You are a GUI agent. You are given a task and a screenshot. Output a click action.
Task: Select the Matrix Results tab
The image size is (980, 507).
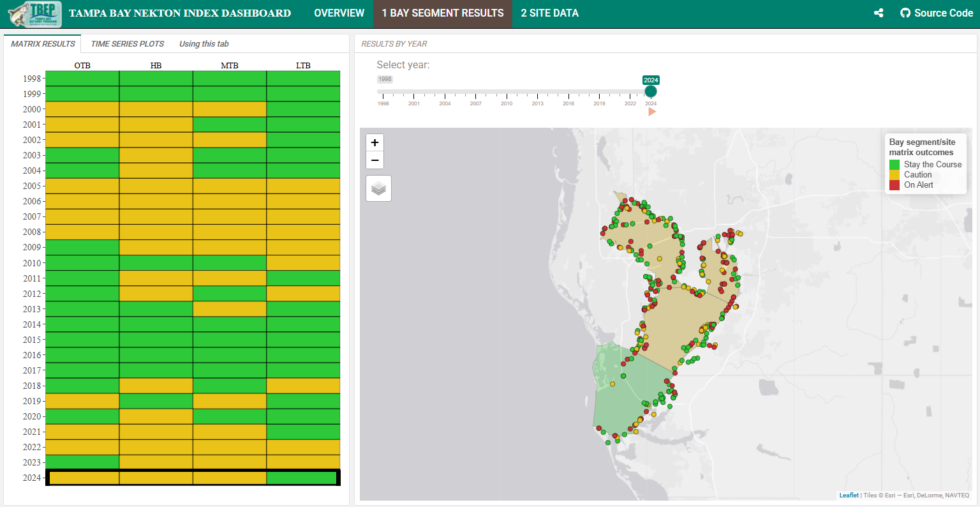[43, 44]
